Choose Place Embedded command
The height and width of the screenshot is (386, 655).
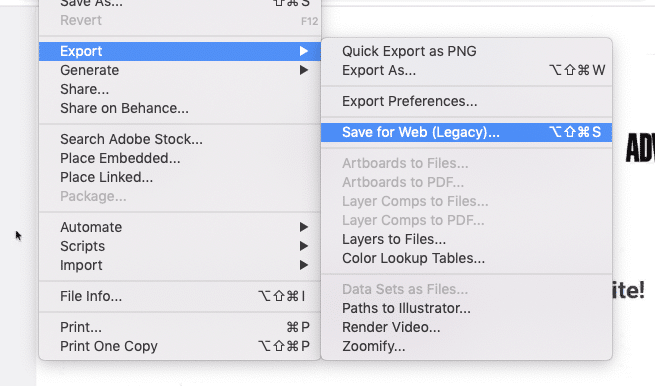(180, 158)
